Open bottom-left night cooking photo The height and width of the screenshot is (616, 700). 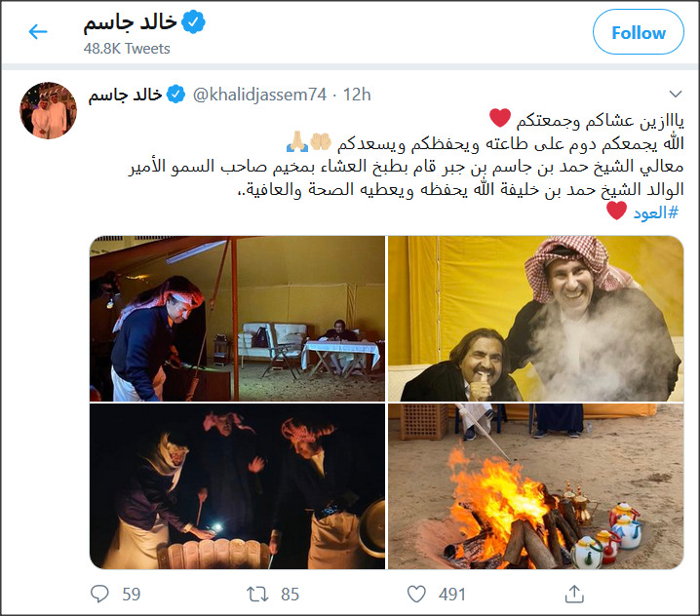tap(237, 486)
